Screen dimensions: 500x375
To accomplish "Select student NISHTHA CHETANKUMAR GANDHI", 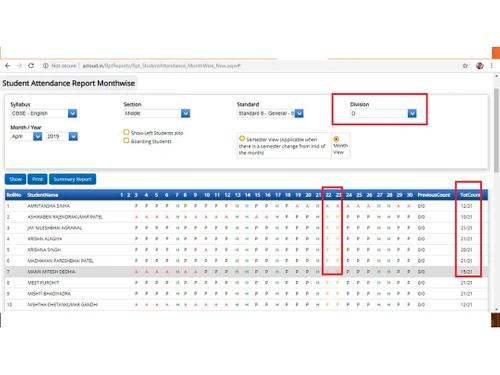I will (x=63, y=305).
